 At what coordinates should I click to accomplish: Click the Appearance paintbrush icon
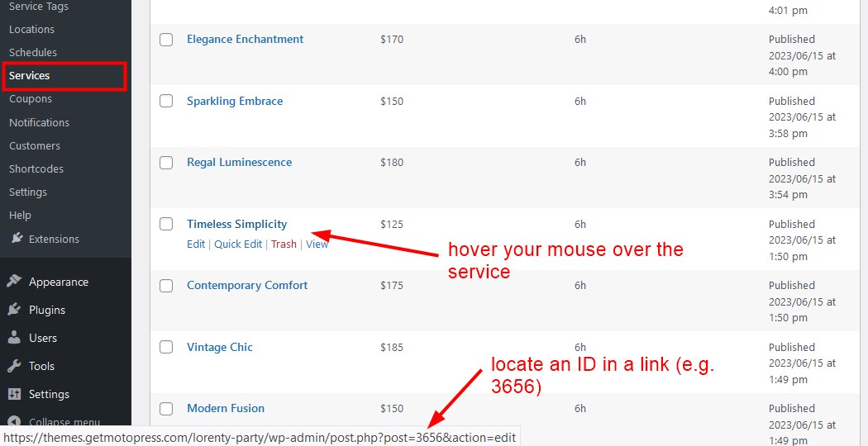[x=14, y=282]
